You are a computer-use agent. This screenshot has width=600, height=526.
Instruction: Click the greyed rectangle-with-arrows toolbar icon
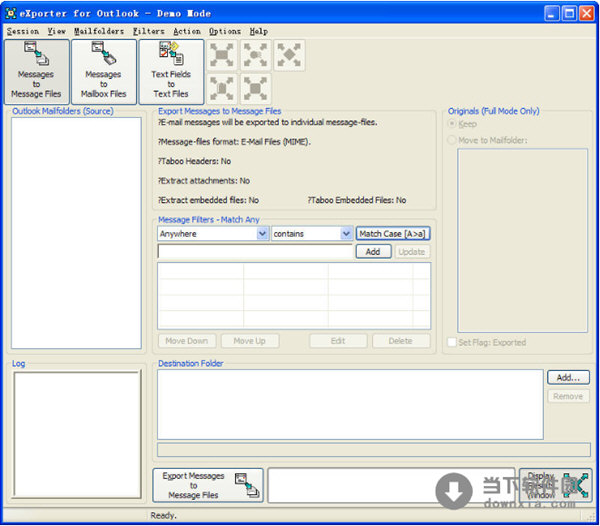coord(222,55)
